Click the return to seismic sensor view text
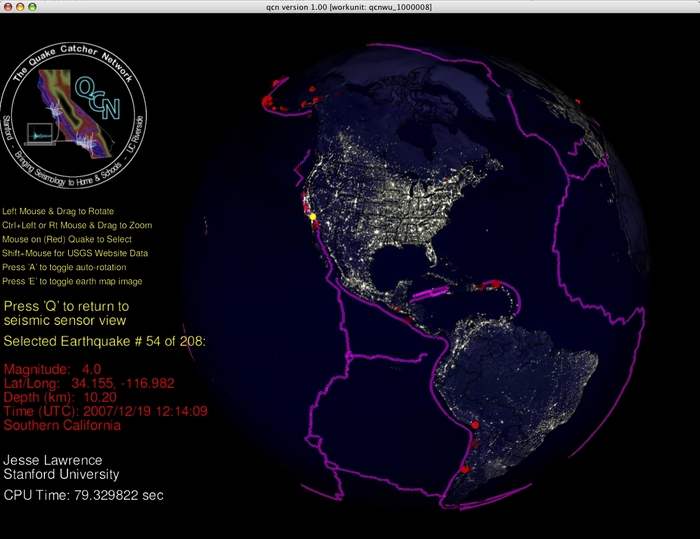700x539 pixels. coord(66,313)
